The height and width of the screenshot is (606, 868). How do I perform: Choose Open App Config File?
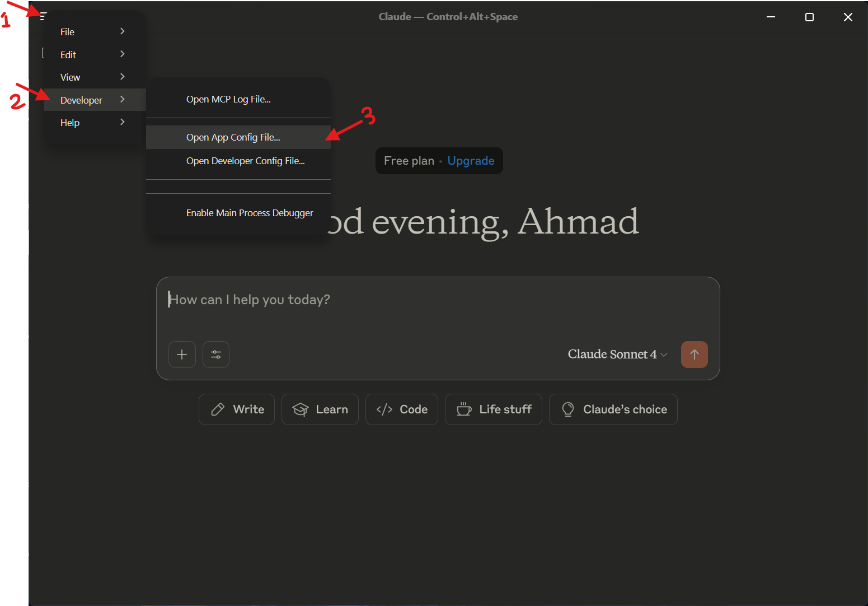[238, 137]
